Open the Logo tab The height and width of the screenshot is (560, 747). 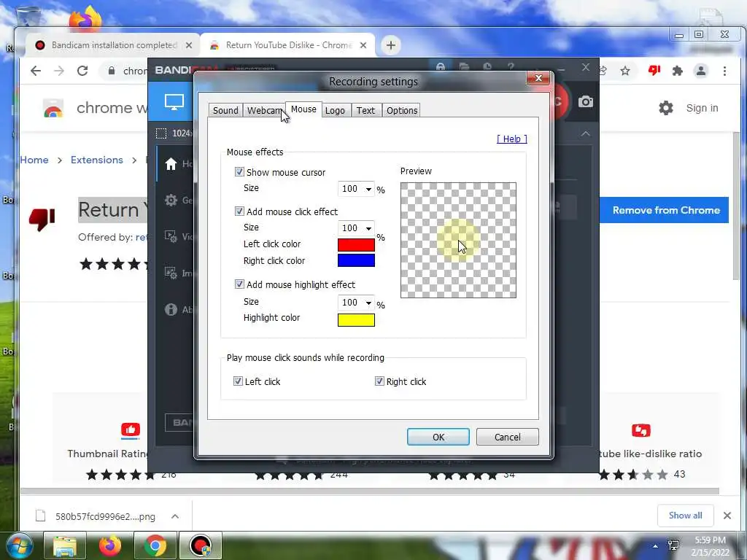point(335,111)
